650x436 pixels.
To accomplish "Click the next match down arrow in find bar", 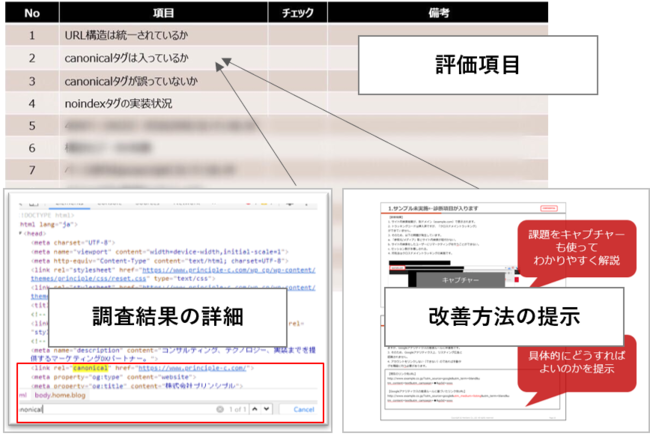I will [x=267, y=410].
